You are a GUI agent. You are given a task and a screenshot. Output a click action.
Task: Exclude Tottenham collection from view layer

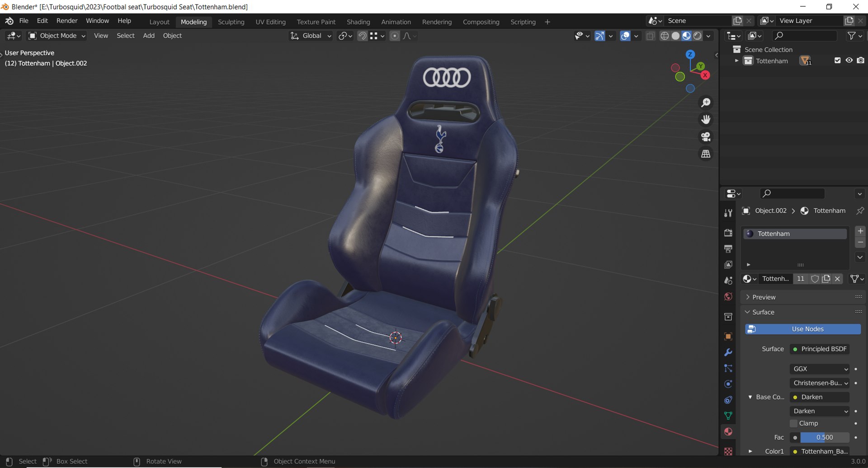(x=837, y=61)
